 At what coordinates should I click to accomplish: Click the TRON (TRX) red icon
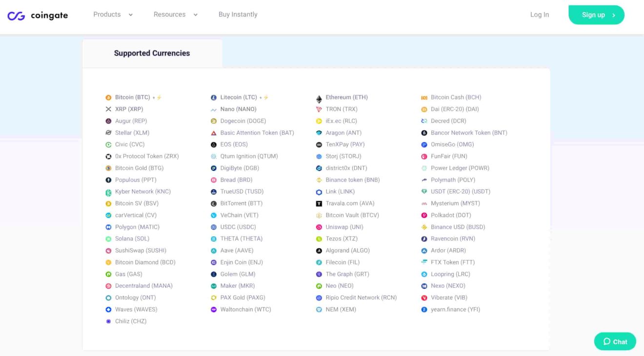(x=319, y=109)
